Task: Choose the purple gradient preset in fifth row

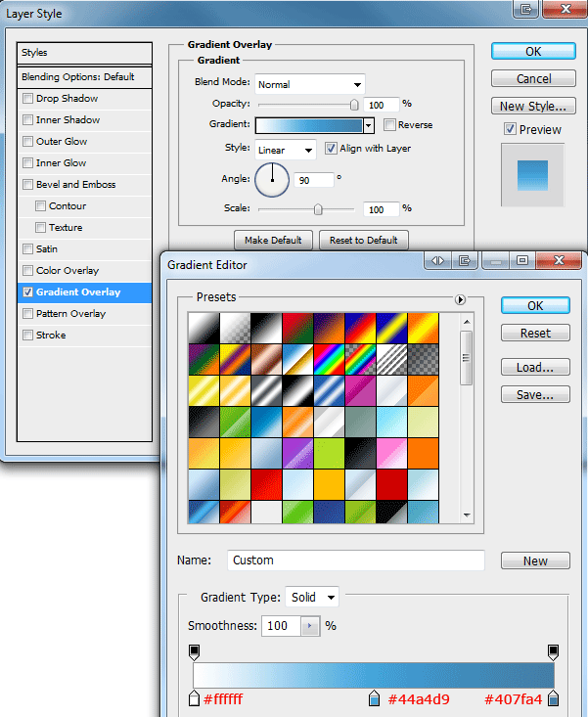Action: (297, 453)
